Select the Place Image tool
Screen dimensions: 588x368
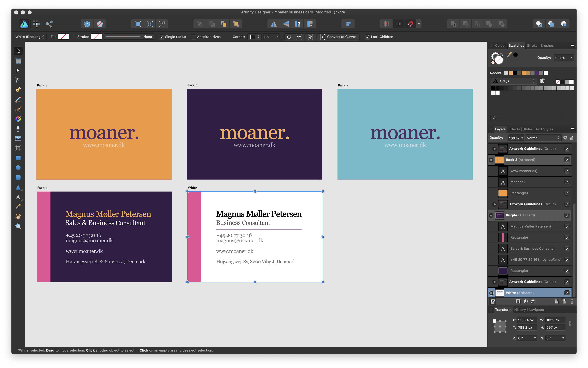[x=18, y=138]
